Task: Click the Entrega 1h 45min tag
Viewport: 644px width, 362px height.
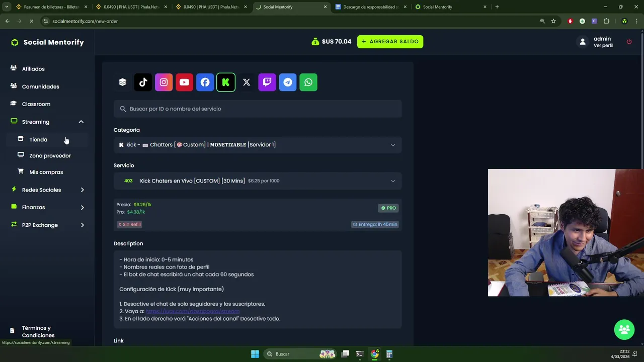Action: (x=375, y=224)
